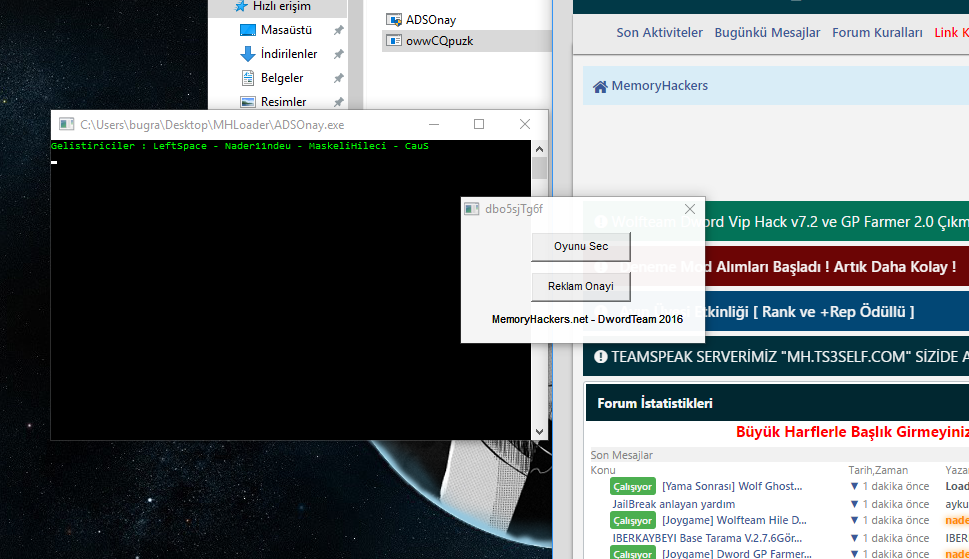Open Forum Kuralları link

click(x=877, y=33)
